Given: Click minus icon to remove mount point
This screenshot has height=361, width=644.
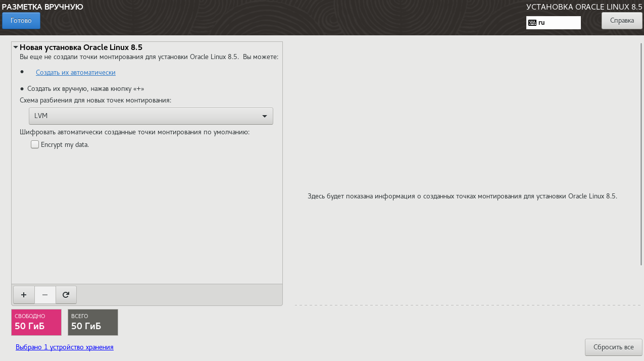Looking at the screenshot, I should point(45,295).
